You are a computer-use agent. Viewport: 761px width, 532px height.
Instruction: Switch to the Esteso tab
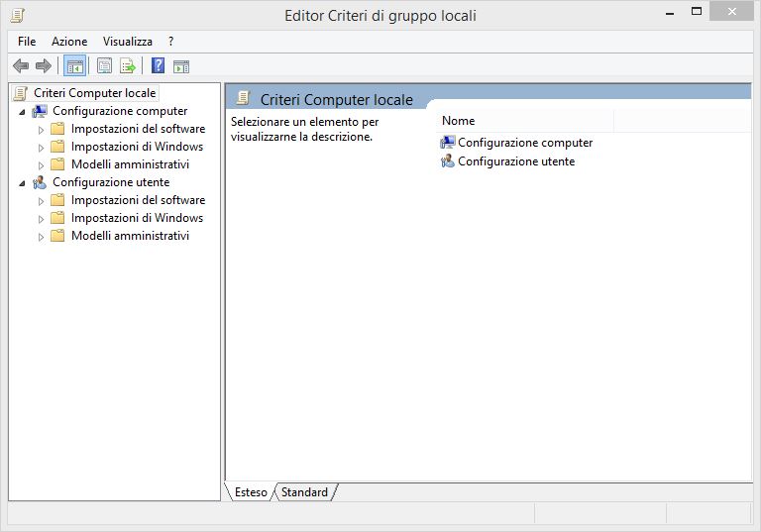(x=251, y=492)
